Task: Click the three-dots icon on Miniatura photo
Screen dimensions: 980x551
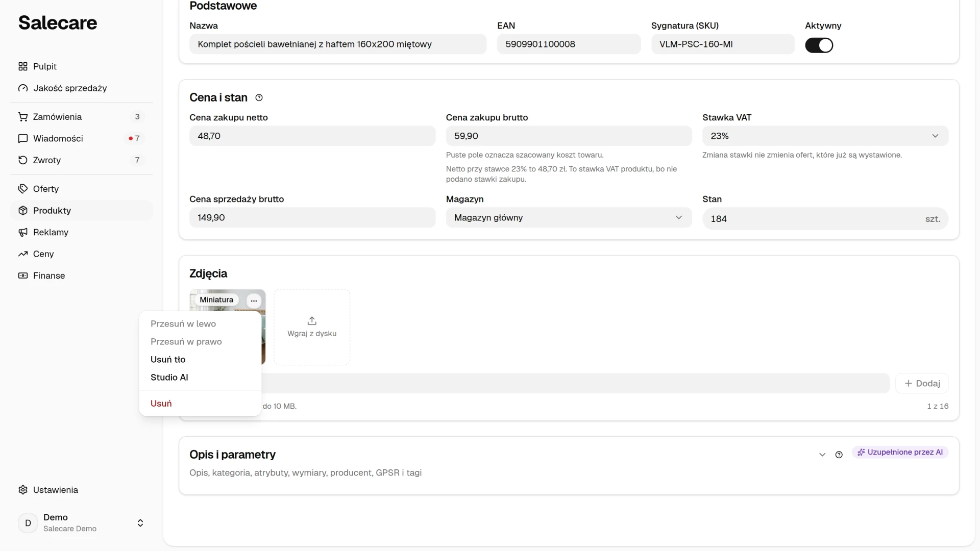Action: [254, 300]
